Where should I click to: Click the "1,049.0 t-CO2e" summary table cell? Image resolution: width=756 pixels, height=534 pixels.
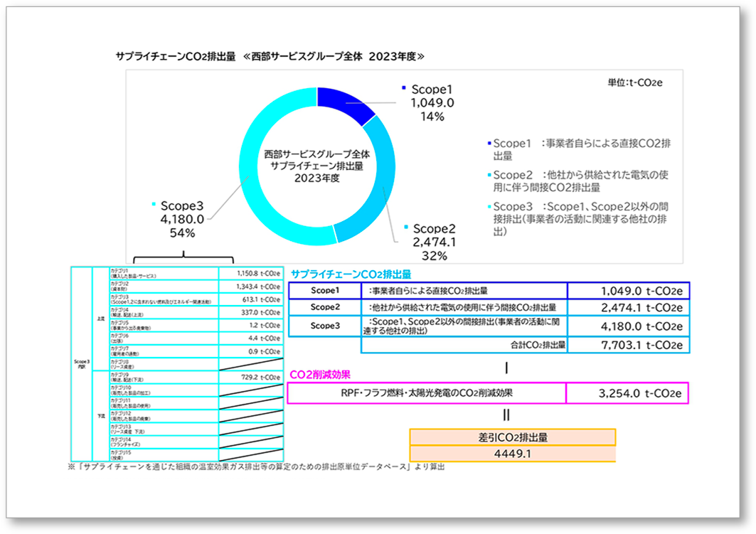629,291
